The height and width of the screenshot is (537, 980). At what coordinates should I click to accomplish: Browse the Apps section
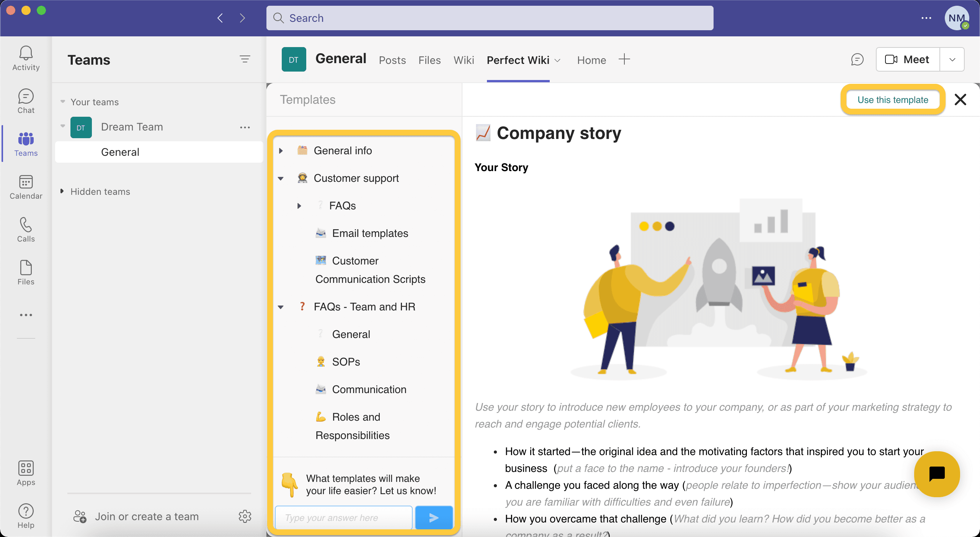click(25, 473)
